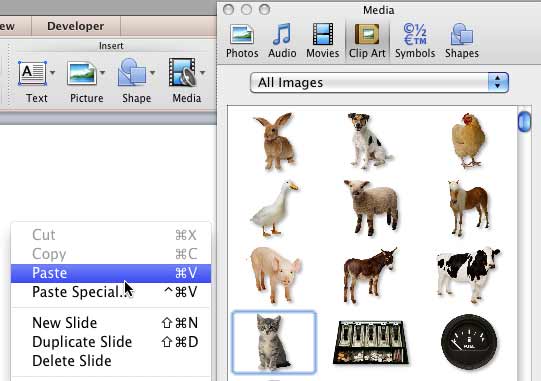541x381 pixels.
Task: Select the rabbit clip art image
Action: pos(275,141)
